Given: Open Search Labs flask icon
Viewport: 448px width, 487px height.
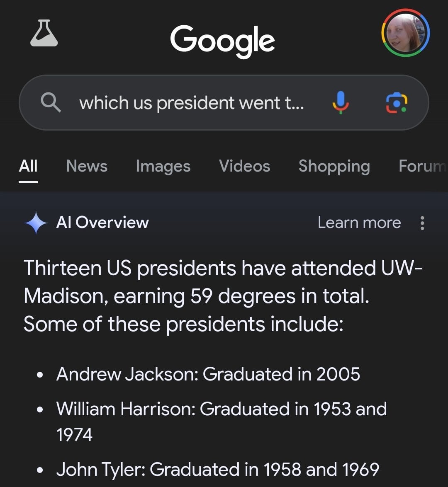Looking at the screenshot, I should pos(44,33).
